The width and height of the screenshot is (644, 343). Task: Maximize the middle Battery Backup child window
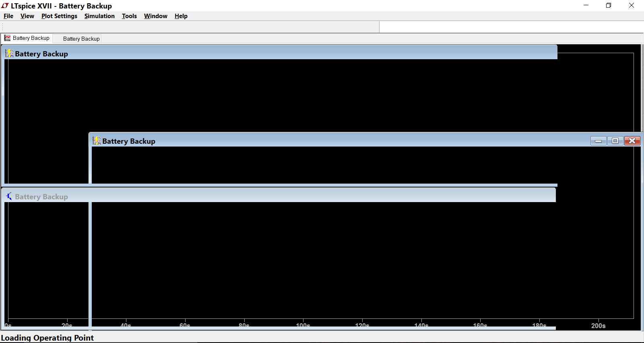[x=615, y=141]
